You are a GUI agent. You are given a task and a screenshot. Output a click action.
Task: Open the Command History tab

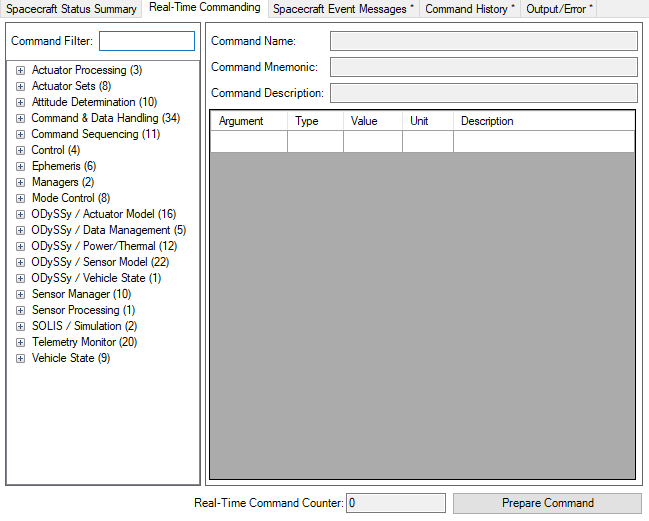[x=470, y=9]
